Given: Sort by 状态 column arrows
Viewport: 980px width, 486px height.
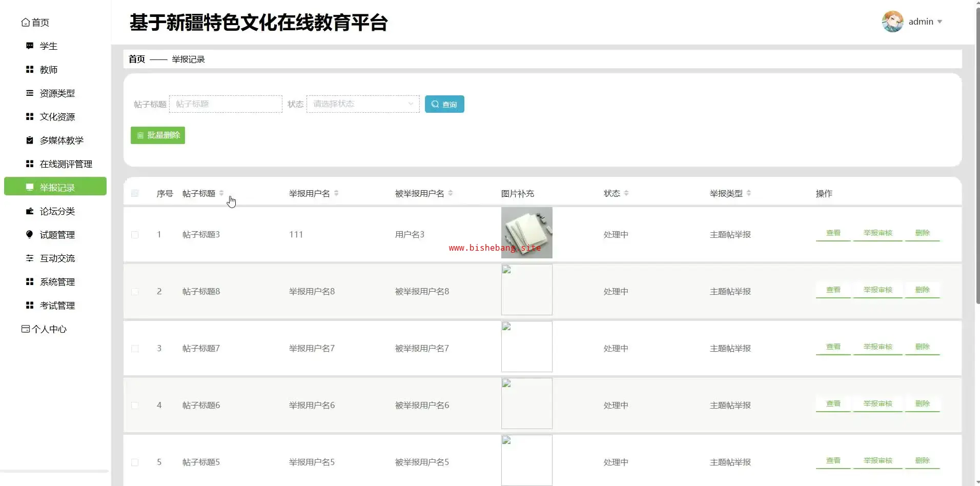Looking at the screenshot, I should (626, 193).
